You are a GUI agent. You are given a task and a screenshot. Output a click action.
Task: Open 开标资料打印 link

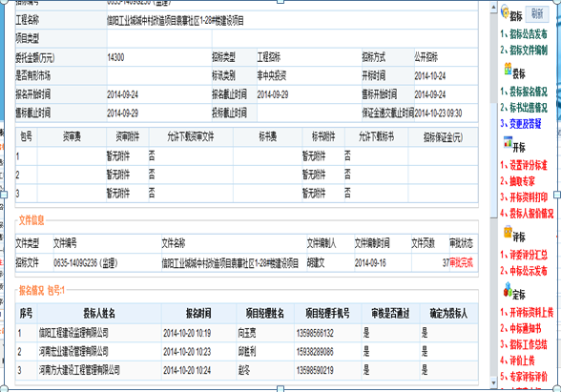click(x=524, y=197)
